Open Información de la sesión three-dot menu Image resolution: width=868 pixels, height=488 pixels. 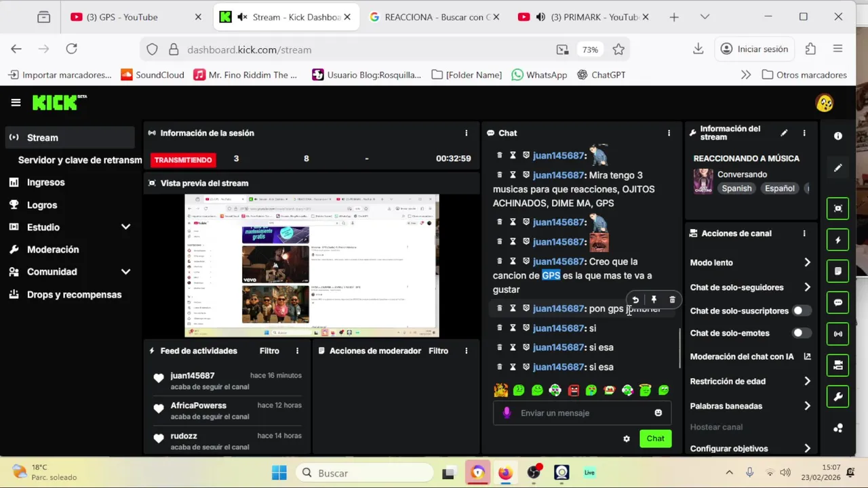pos(466,134)
